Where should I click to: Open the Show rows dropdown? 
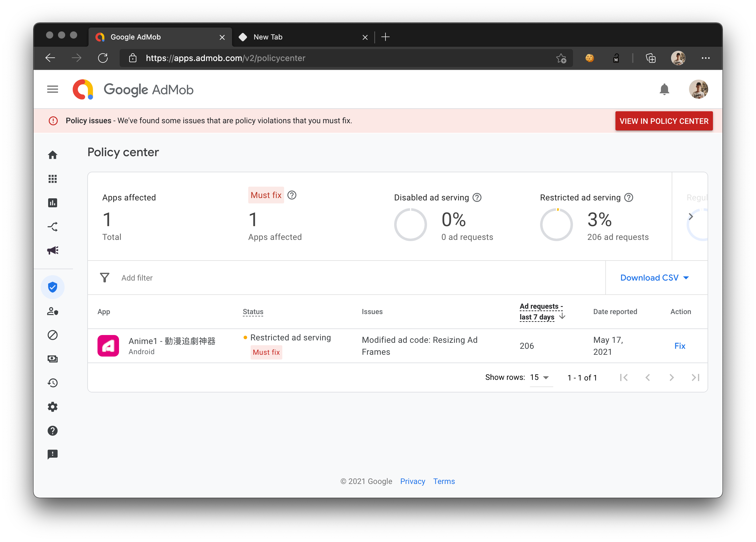pos(540,377)
